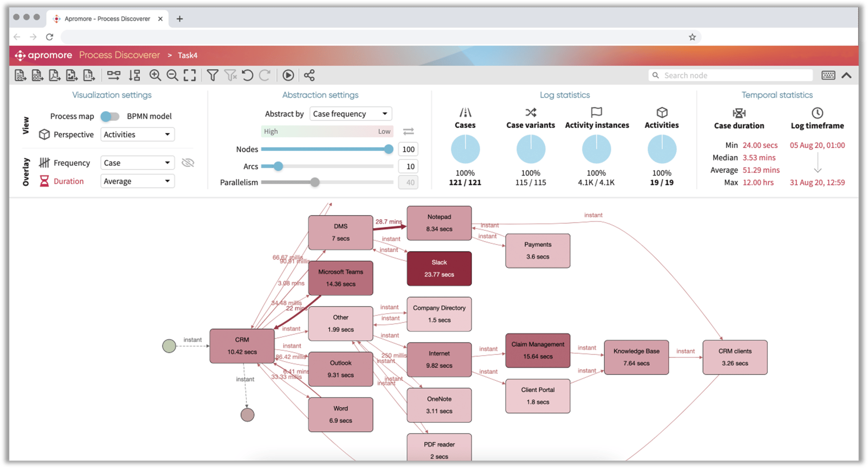
Task: Collapse the settings panel with up chevron
Action: pos(847,76)
